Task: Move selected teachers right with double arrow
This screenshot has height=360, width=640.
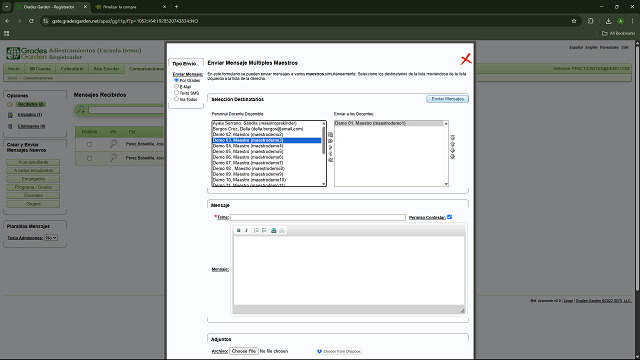Action: (331, 141)
